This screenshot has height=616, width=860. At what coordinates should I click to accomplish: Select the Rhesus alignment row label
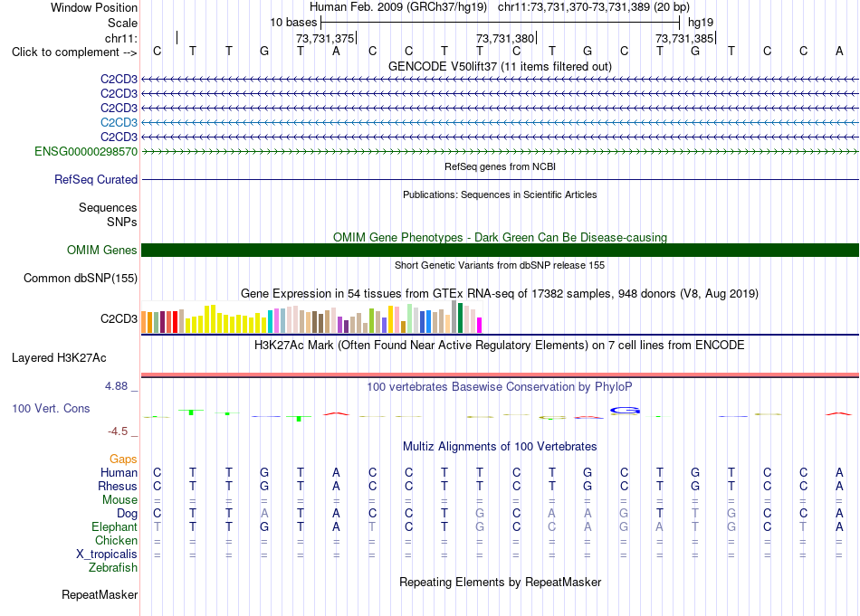point(118,486)
